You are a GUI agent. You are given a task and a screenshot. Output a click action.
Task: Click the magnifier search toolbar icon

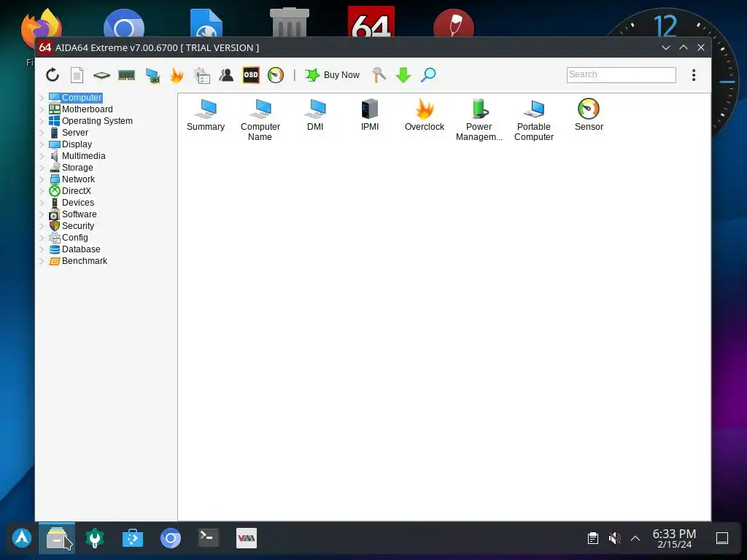coord(428,75)
